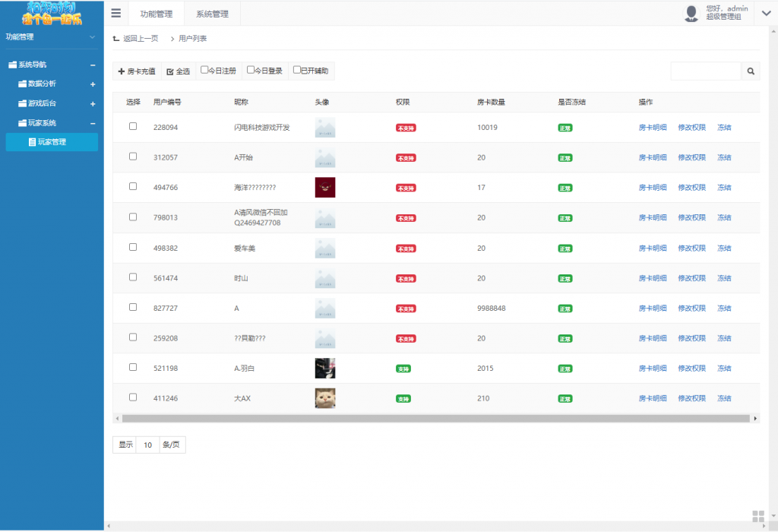778x532 pixels.
Task: Click the search magnifier icon
Action: [751, 71]
